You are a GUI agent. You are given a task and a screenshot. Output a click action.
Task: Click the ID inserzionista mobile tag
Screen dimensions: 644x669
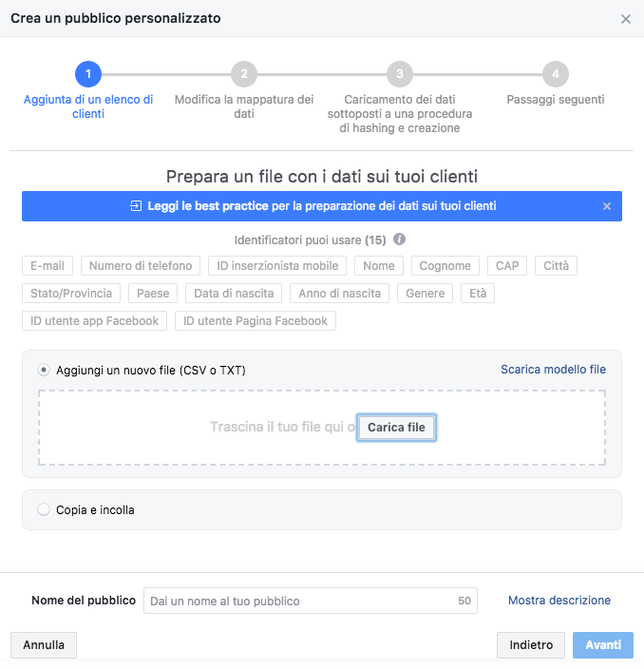click(277, 266)
